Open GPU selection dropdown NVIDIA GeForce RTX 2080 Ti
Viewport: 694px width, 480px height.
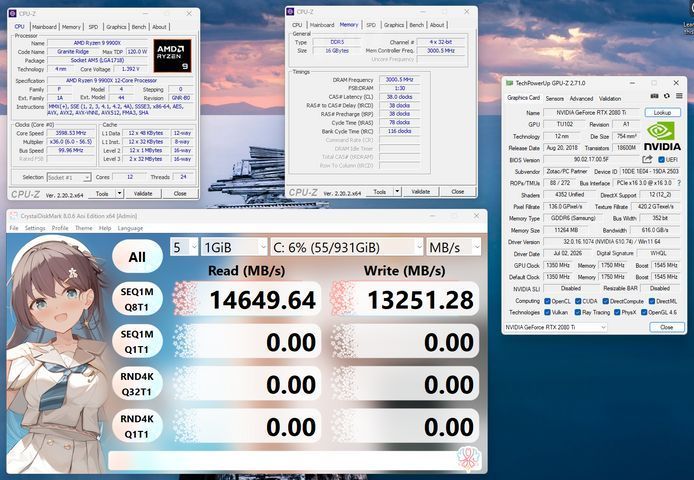pos(555,327)
